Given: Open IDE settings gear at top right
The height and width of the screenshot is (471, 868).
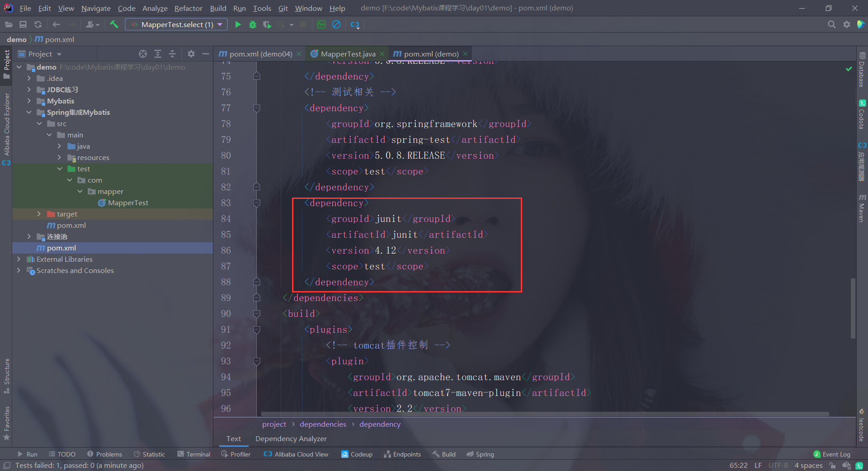Looking at the screenshot, I should (x=847, y=24).
